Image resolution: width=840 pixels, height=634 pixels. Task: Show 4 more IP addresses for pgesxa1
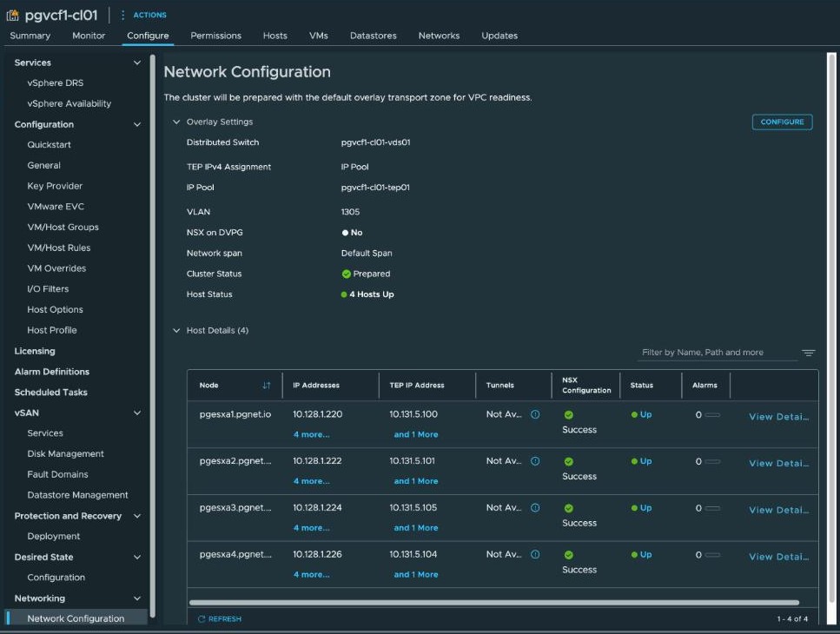[x=311, y=434]
